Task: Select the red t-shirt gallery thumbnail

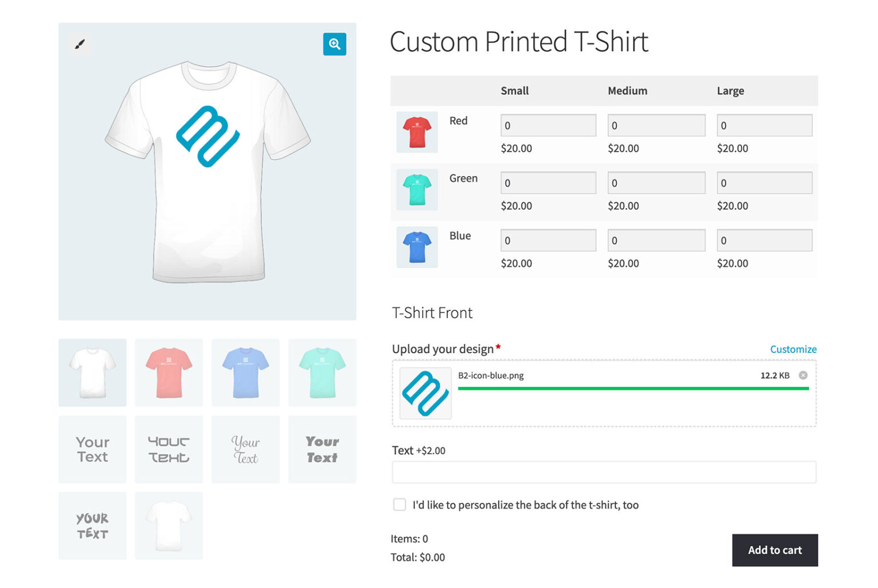Action: pos(169,373)
